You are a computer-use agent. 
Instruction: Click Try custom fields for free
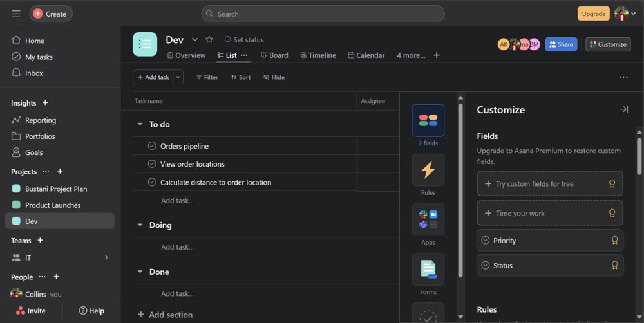tap(550, 183)
